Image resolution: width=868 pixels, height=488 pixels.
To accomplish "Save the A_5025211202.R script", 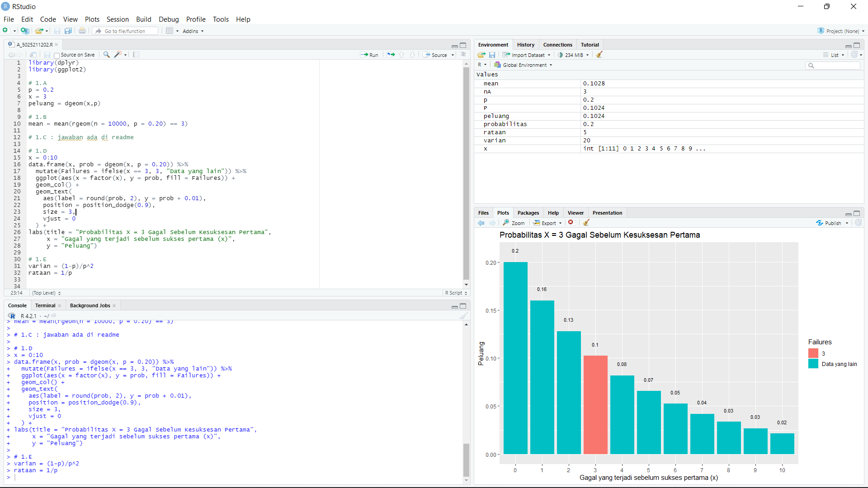I will [x=47, y=55].
